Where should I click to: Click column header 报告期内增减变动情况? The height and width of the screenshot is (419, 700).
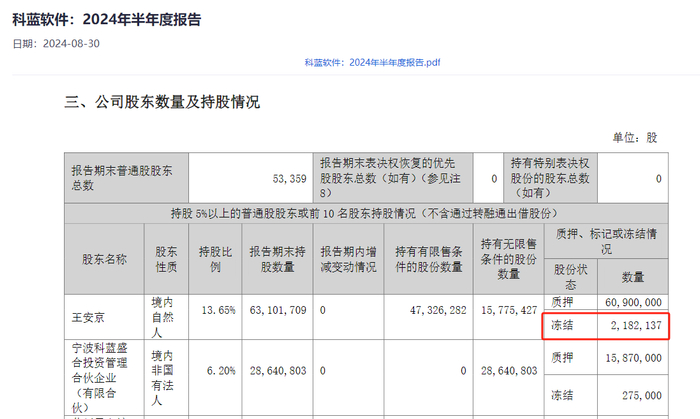click(348, 259)
